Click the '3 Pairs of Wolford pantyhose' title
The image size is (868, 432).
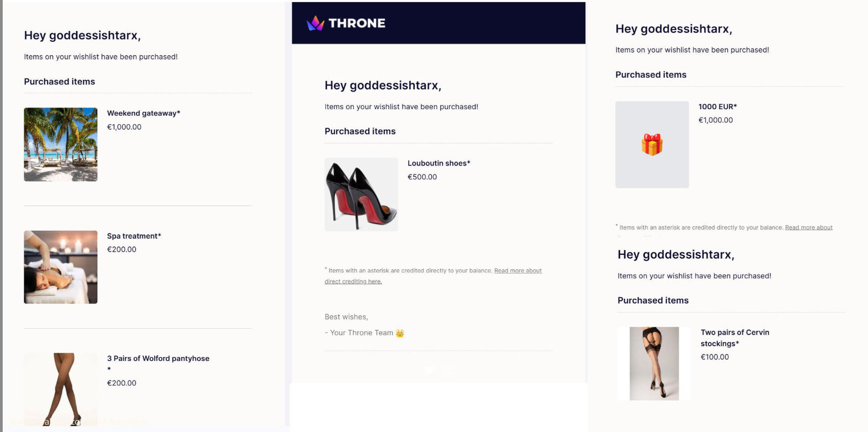[158, 359]
